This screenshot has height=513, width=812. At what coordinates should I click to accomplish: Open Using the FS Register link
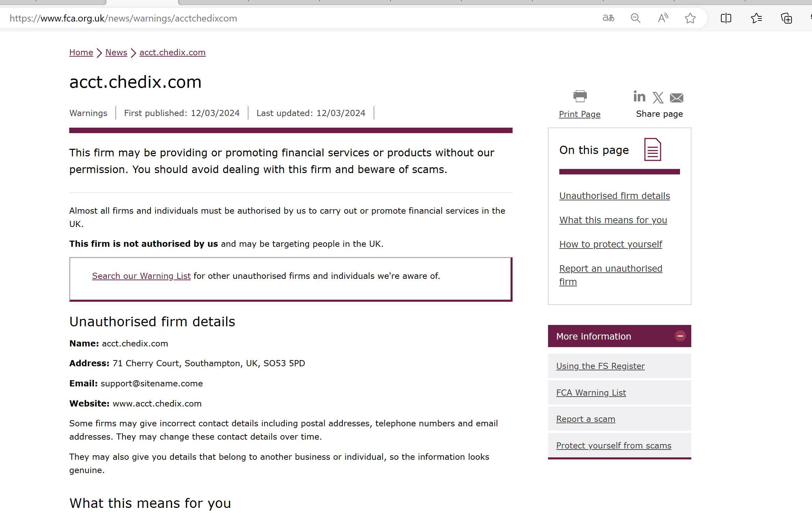pos(600,366)
